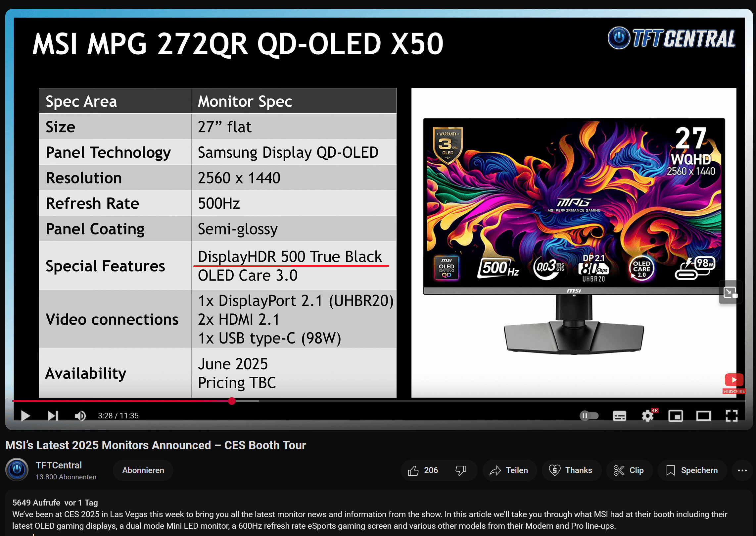This screenshot has height=536, width=756.
Task: Enable theater mode
Action: click(704, 416)
